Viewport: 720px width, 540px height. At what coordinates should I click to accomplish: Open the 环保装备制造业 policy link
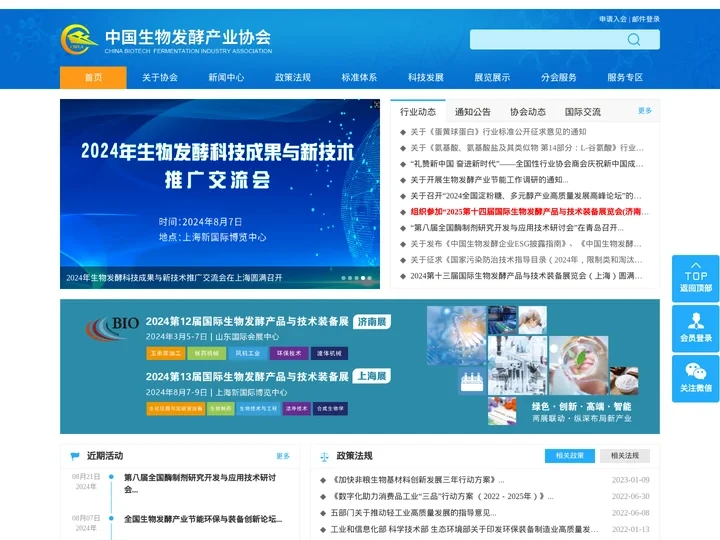[x=465, y=529]
